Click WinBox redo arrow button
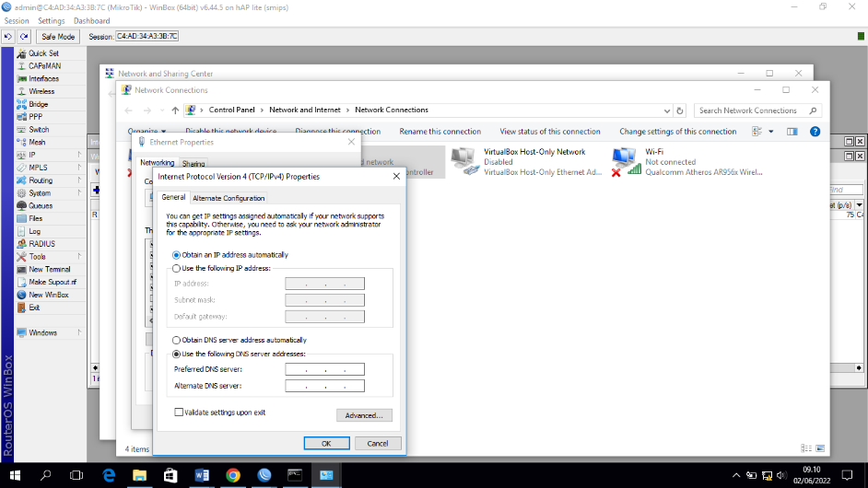 pyautogui.click(x=24, y=37)
